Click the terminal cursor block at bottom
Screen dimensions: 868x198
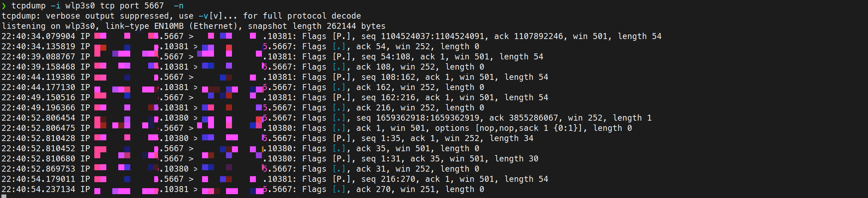4,196
